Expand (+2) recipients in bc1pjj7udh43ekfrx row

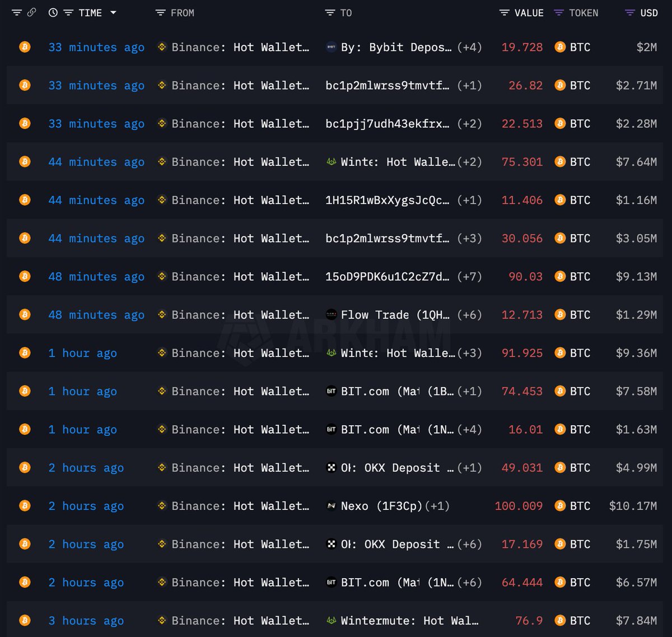[469, 123]
